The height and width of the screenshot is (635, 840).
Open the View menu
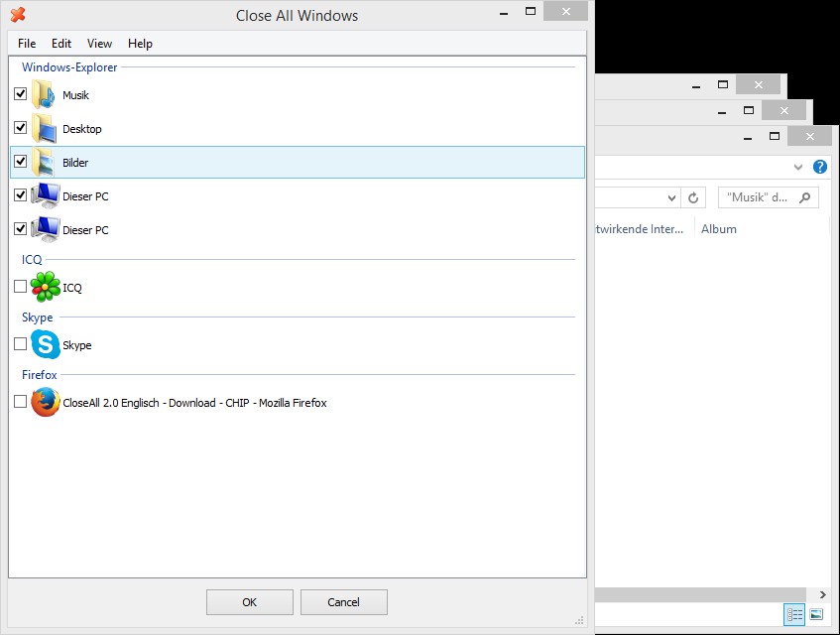pyautogui.click(x=99, y=44)
